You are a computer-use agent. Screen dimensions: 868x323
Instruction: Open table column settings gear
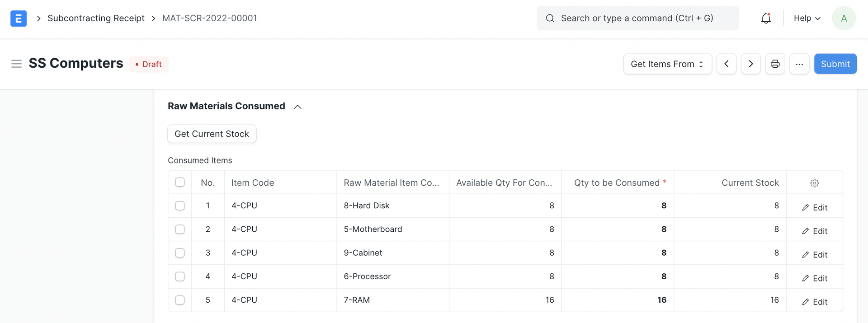click(x=814, y=183)
